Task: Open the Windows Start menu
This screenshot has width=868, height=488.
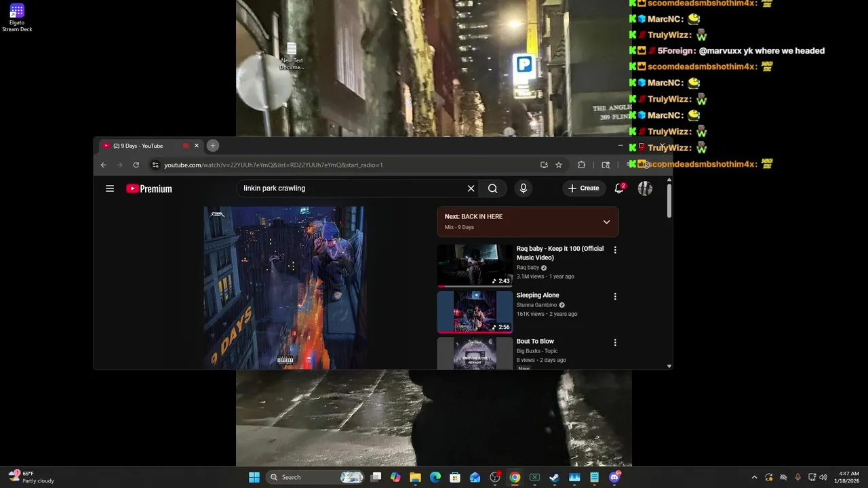Action: pyautogui.click(x=254, y=477)
